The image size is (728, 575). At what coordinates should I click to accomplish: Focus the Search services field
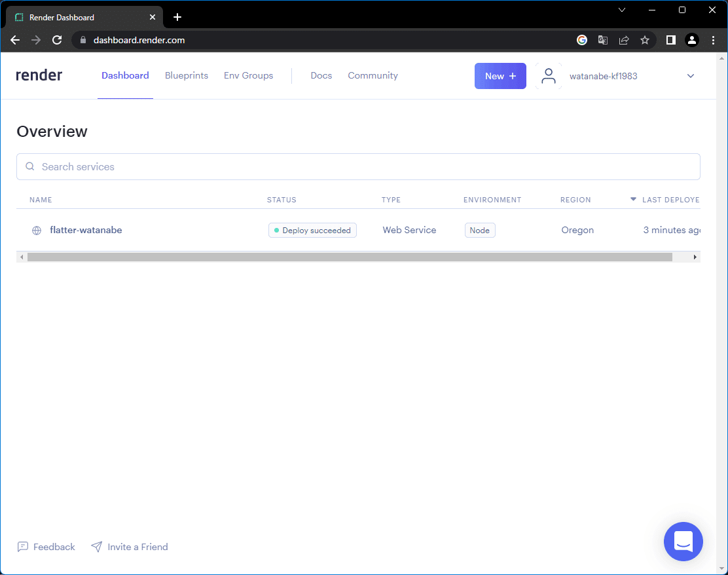point(358,167)
